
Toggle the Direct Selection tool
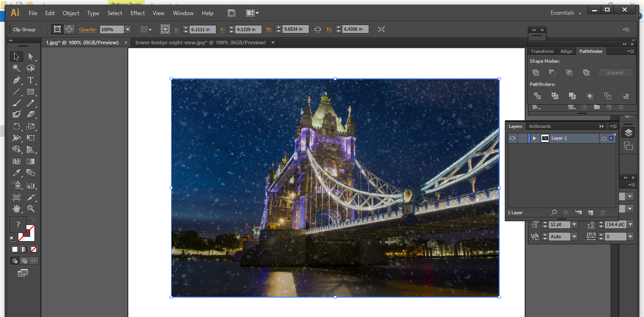pos(30,56)
